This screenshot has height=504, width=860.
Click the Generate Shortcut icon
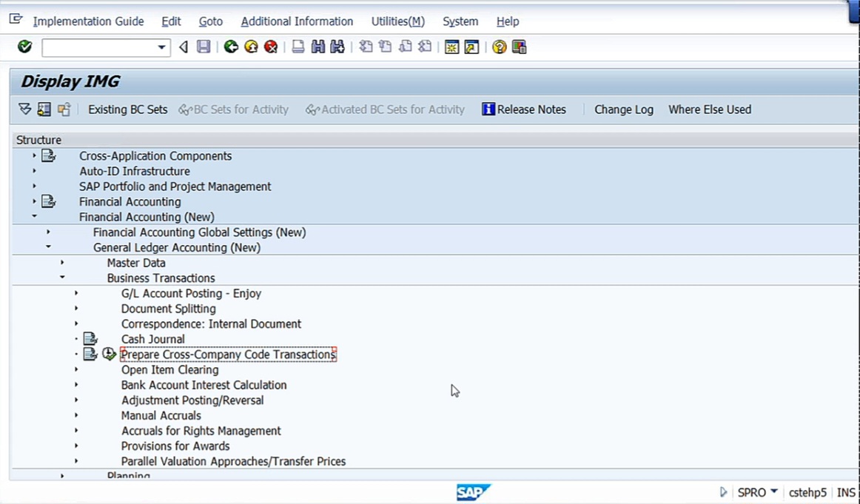point(471,47)
